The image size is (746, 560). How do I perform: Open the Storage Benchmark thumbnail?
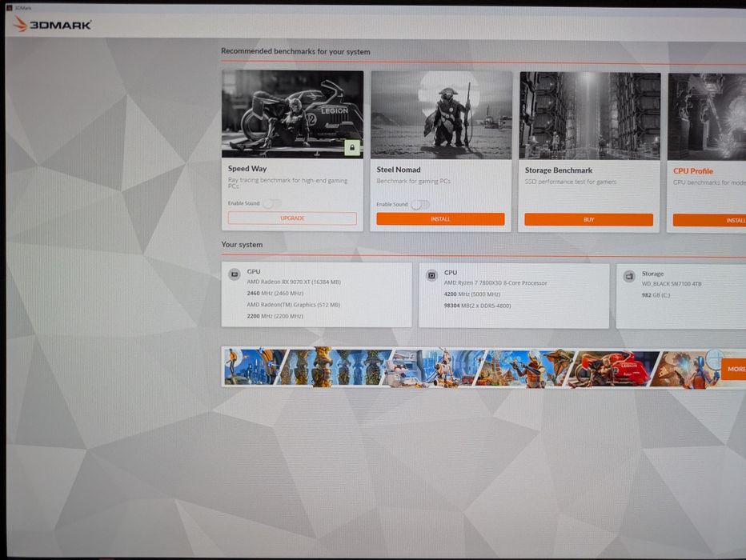590,116
